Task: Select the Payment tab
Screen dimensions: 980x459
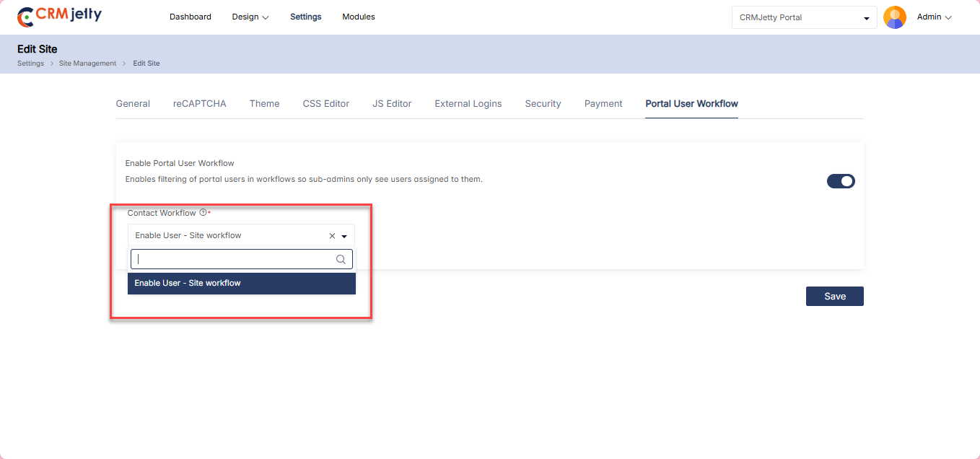Action: coord(603,104)
